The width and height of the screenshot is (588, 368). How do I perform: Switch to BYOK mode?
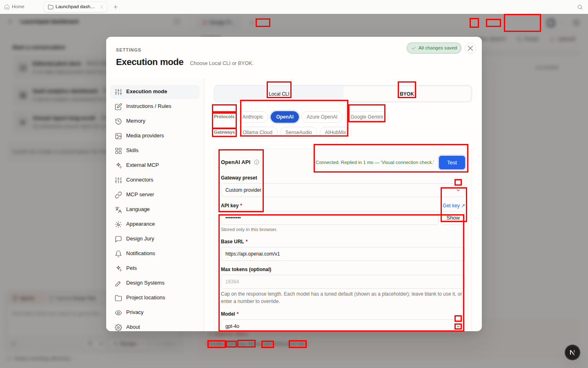pos(407,94)
